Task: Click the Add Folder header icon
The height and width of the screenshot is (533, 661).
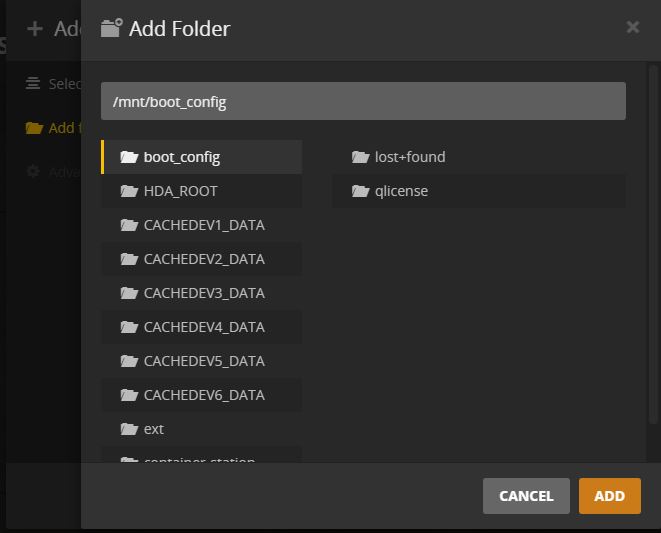Action: [111, 28]
